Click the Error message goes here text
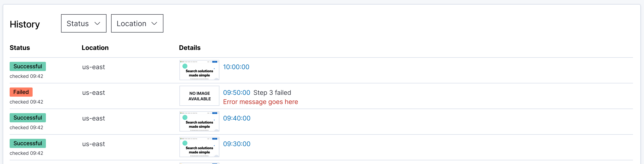The height and width of the screenshot is (164, 644). coord(260,102)
